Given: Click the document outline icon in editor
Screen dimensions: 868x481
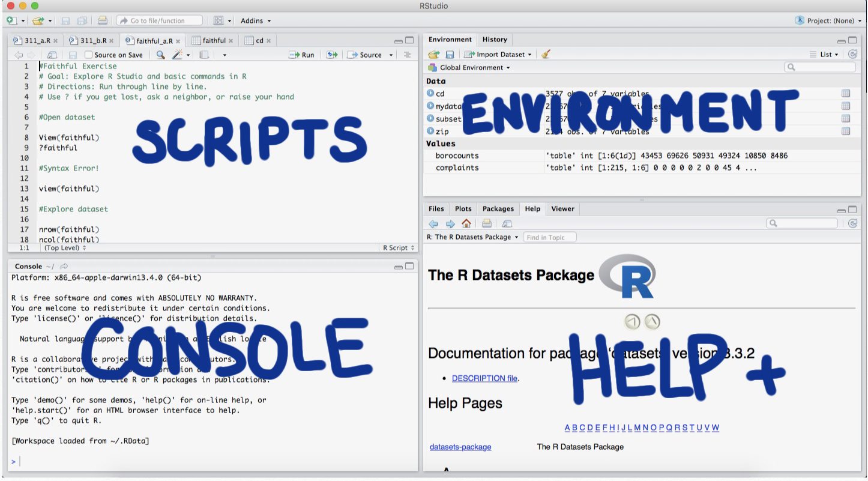Looking at the screenshot, I should click(407, 55).
